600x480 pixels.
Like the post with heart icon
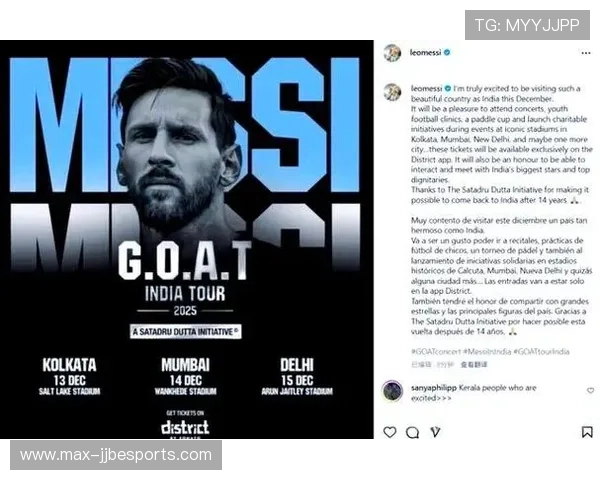coord(390,432)
